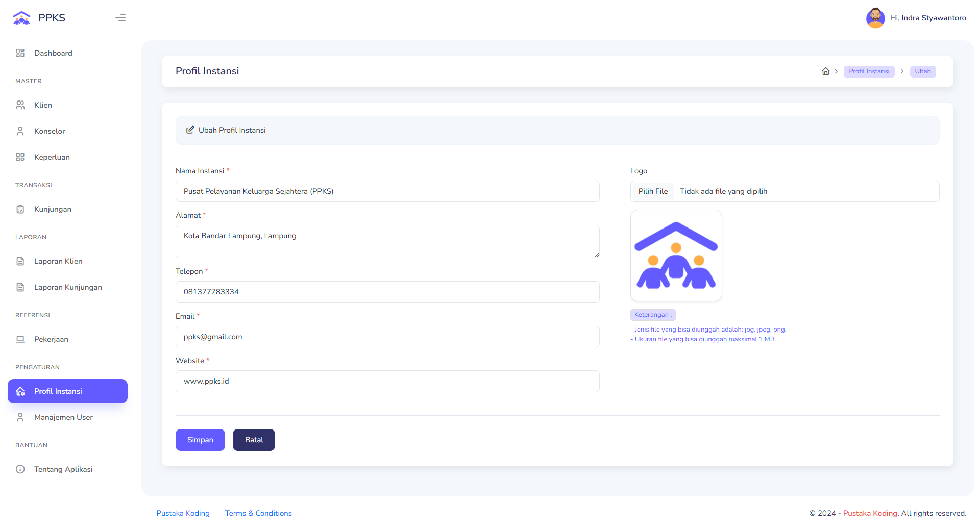The image size is (980, 531).
Task: Click the Ubah breadcrumb badge
Action: (x=922, y=71)
